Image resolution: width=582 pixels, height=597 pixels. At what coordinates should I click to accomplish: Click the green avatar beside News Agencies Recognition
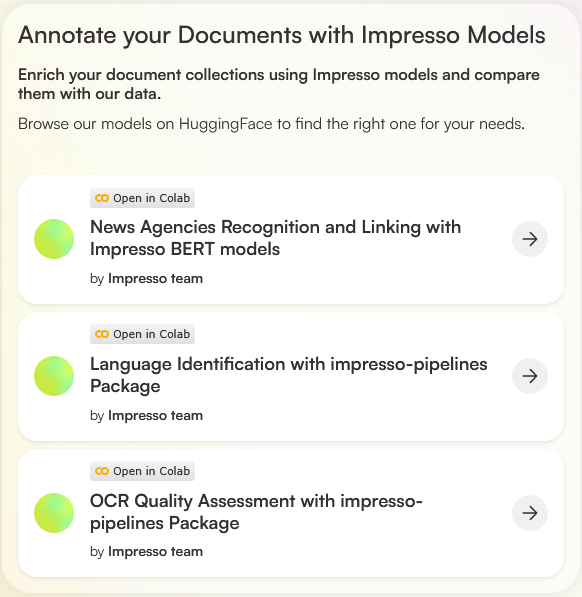coord(54,239)
